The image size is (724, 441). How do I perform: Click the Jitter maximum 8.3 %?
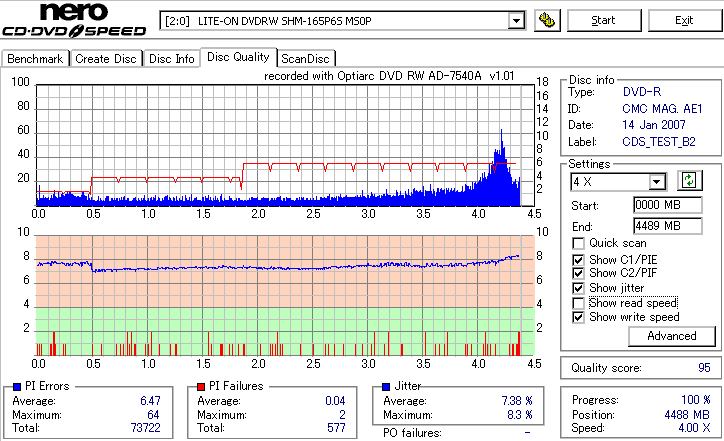[520, 415]
